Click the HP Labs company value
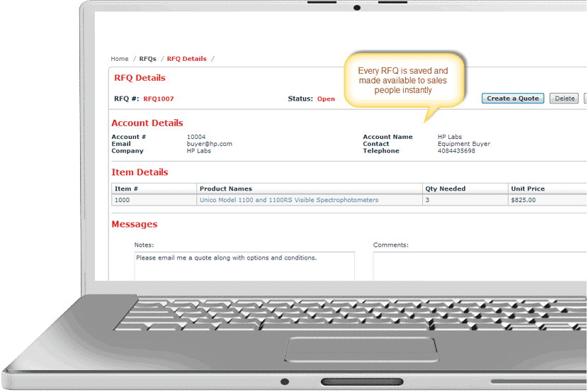This screenshot has width=588, height=392. tap(199, 151)
